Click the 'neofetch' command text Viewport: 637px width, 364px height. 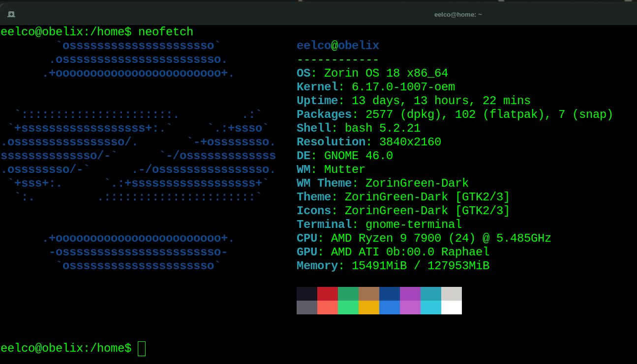(x=166, y=31)
